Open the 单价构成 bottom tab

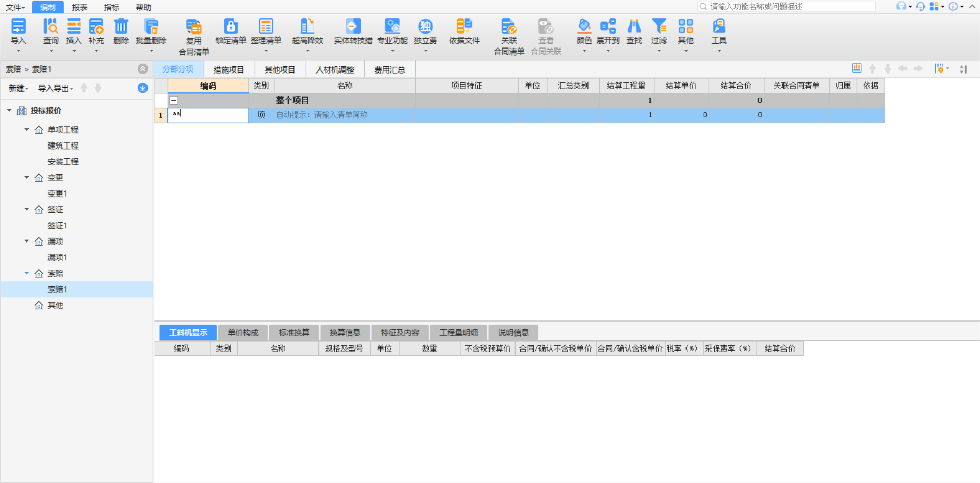click(x=243, y=333)
